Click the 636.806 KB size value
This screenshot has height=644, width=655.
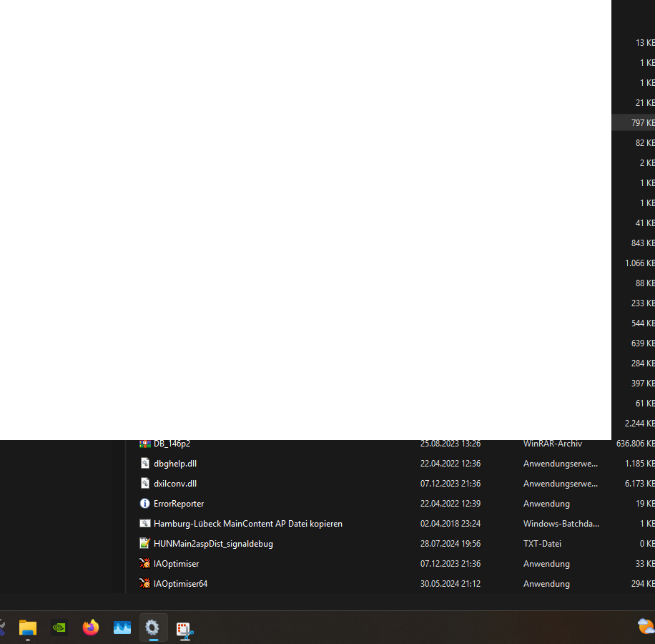coord(636,444)
